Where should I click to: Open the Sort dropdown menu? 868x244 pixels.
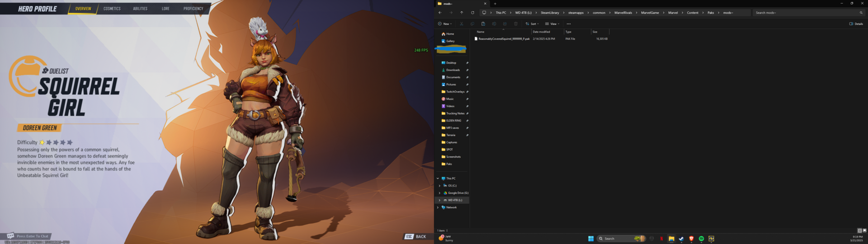click(x=532, y=24)
